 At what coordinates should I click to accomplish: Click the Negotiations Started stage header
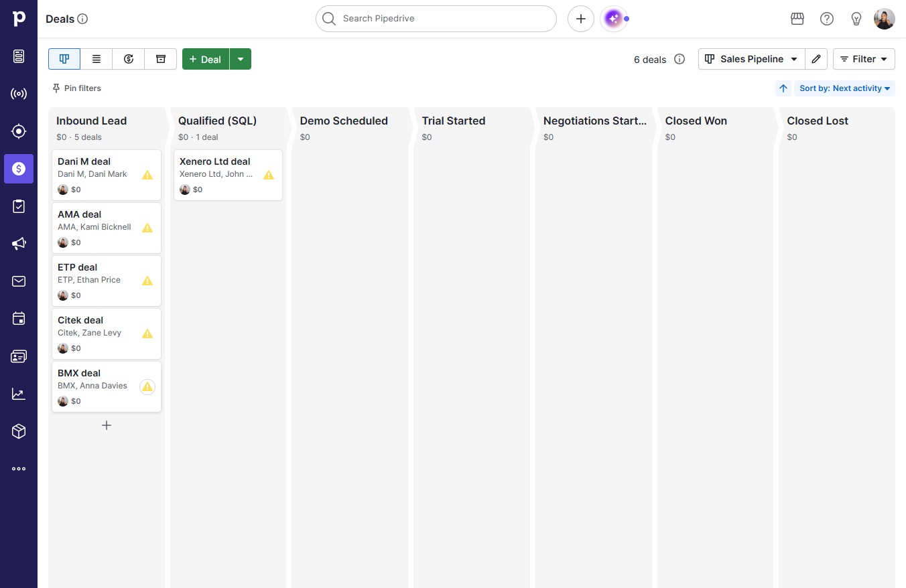[595, 121]
